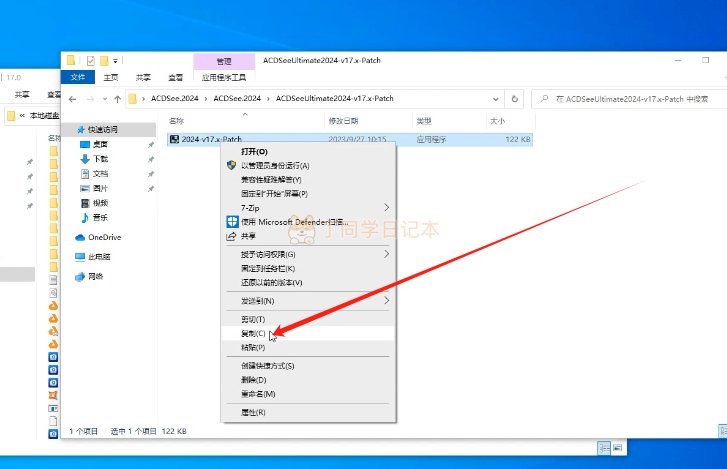The image size is (727, 469).
Task: Click the large icons view icon in background window status bar
Action: [618, 448]
